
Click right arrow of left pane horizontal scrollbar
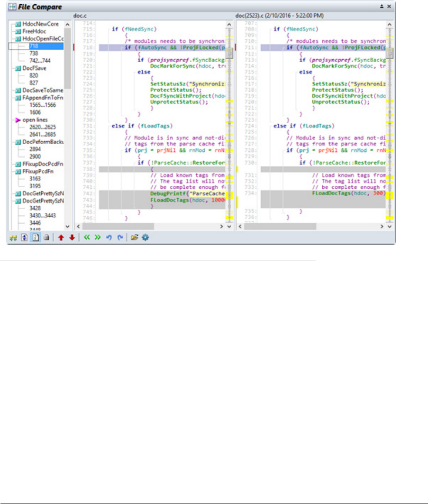(222, 227)
